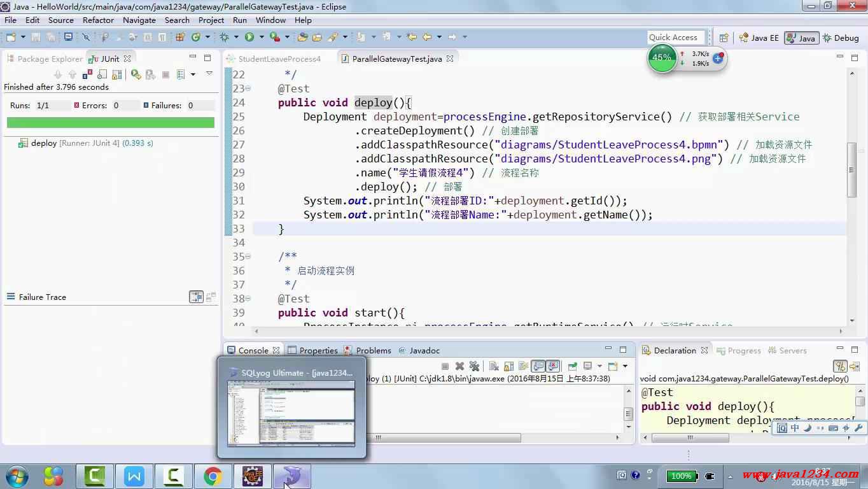Click the Open Perspective icon
This screenshot has width=868, height=489.
724,38
